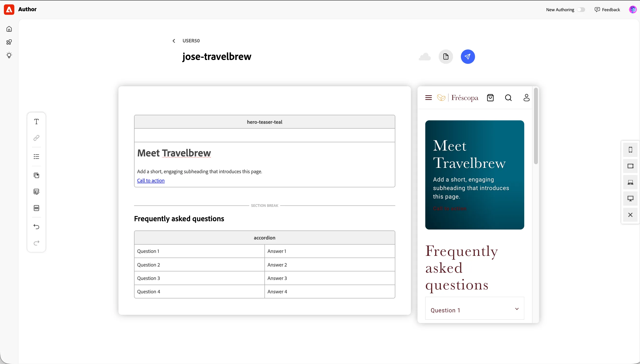Switch preview to laptop view
The image size is (640, 364).
point(630,182)
